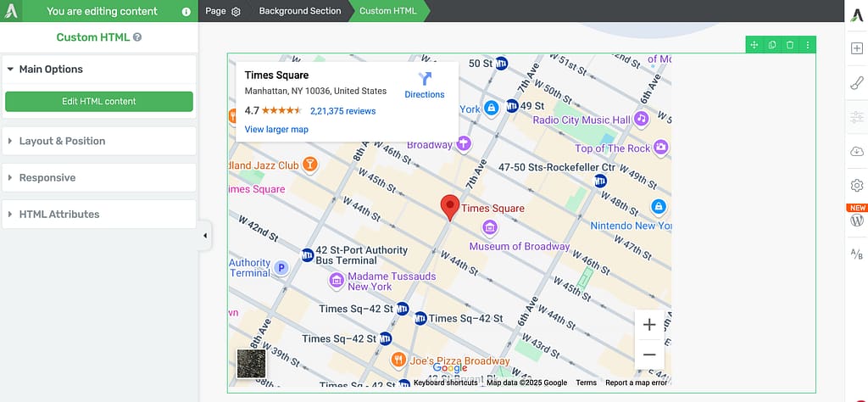Viewport: 868px width, 402px height.
Task: Select the move handle on element toolbar
Action: coord(754,45)
